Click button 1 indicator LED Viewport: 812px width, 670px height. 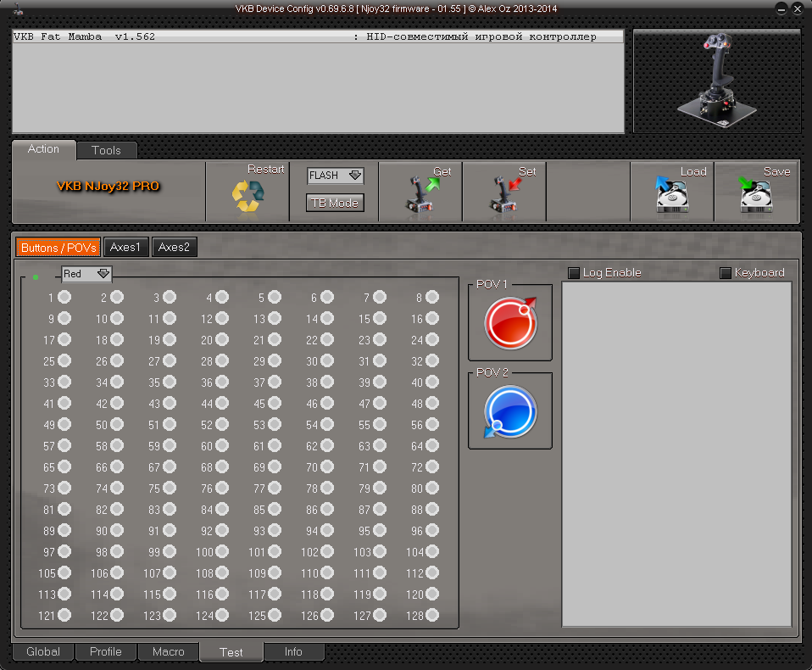click(64, 297)
